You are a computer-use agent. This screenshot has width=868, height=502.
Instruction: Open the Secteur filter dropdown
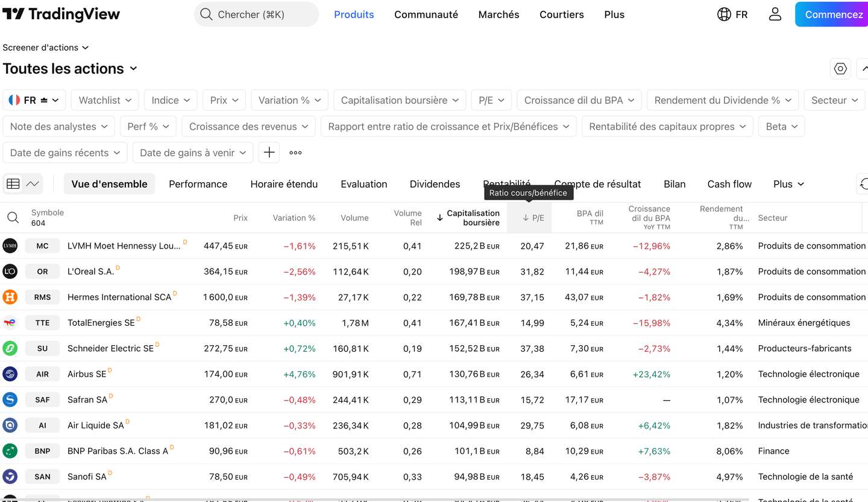[x=835, y=100]
